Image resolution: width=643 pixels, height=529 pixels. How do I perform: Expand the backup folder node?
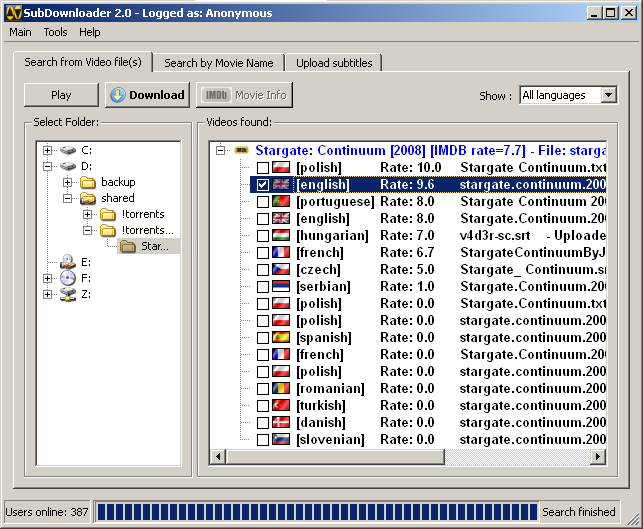68,182
